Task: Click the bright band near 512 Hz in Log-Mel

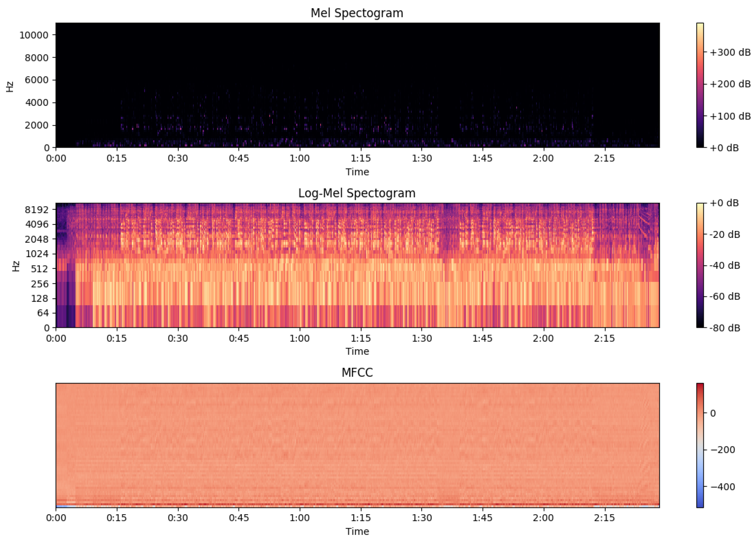Action: click(x=332, y=269)
